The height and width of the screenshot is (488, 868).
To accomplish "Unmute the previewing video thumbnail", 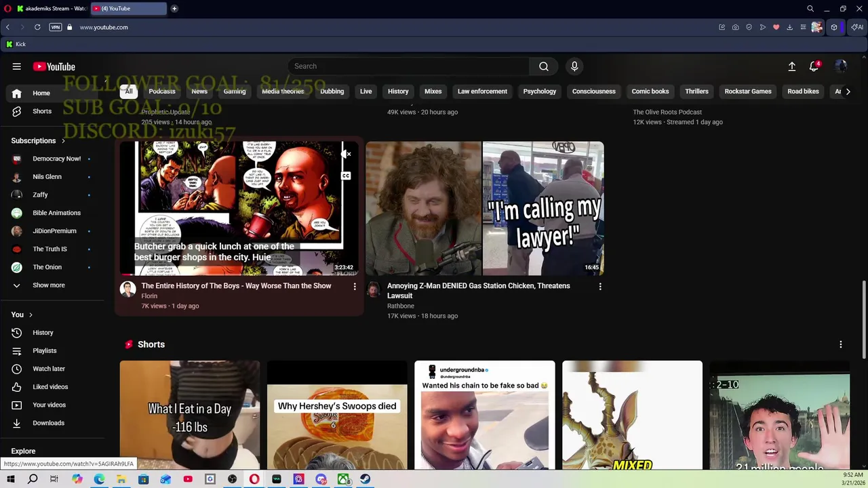I will click(346, 155).
